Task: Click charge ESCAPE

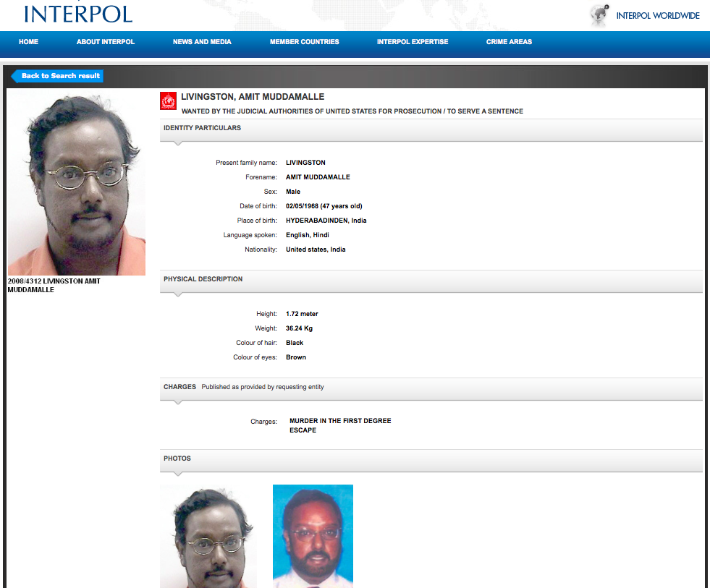Action: [x=303, y=430]
